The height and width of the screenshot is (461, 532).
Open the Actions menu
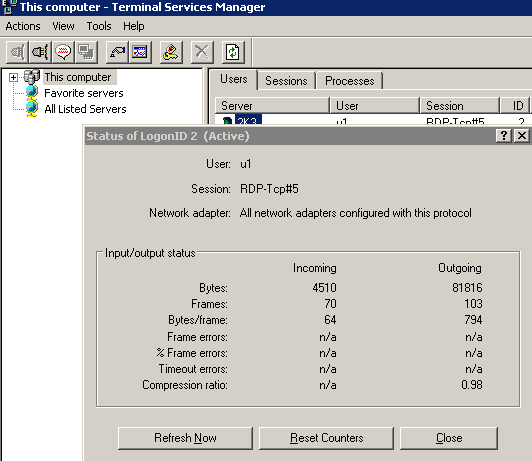pyautogui.click(x=23, y=26)
